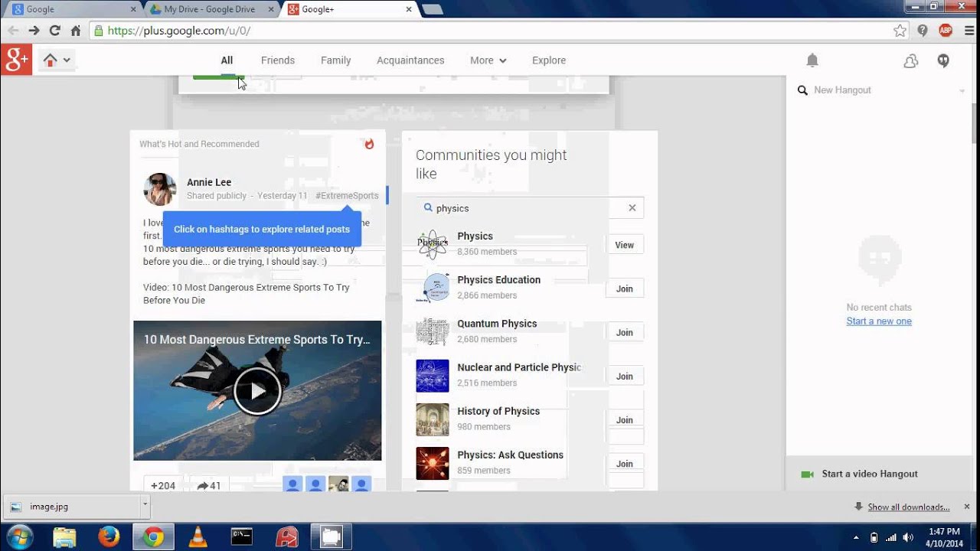Screen dimensions: 980x551
Task: Show hidden system tray icons
Action: [856, 537]
